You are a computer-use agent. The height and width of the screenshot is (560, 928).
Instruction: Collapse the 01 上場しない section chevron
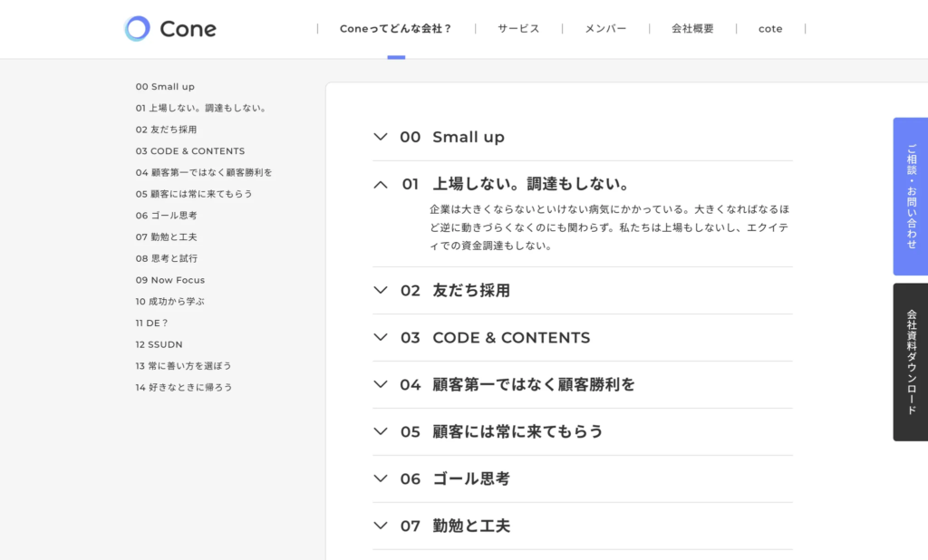point(381,184)
